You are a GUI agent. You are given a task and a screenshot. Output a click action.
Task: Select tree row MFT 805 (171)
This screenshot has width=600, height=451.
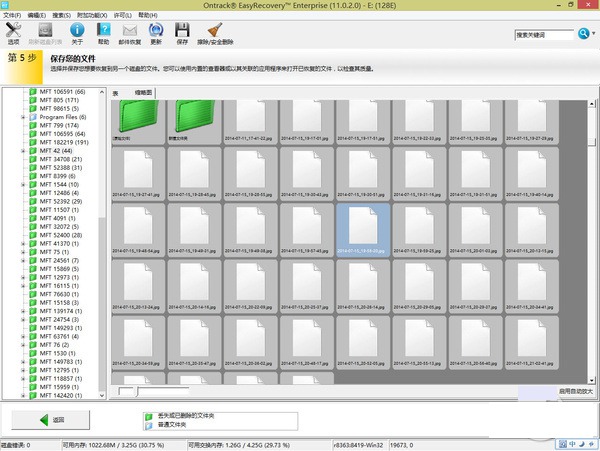tap(59, 100)
